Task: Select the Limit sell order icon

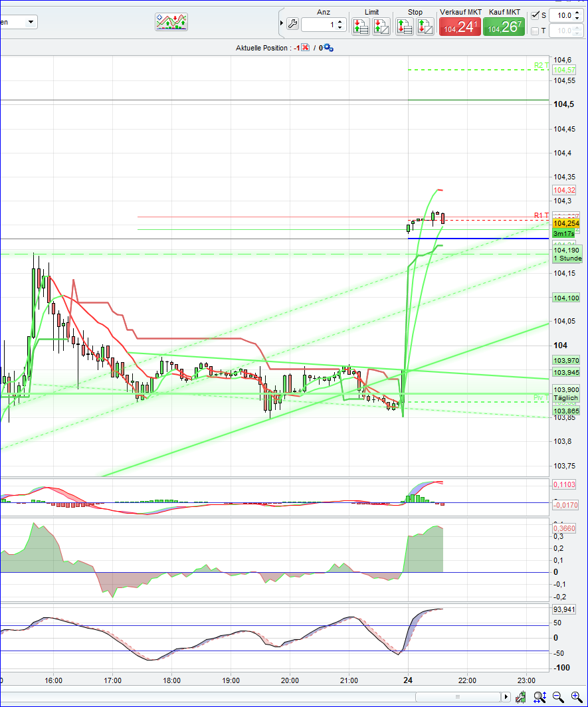Action: click(x=381, y=25)
